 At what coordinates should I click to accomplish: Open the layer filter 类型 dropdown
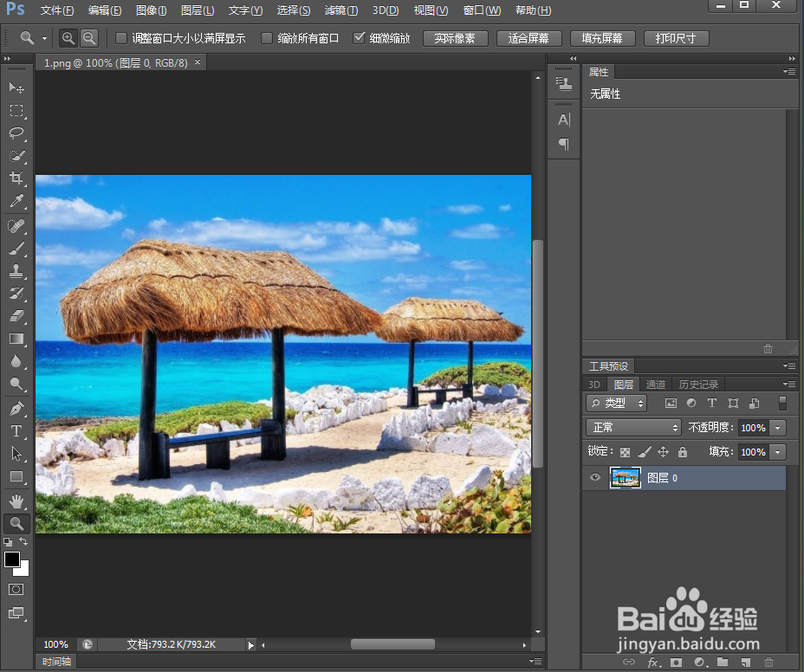click(x=616, y=404)
